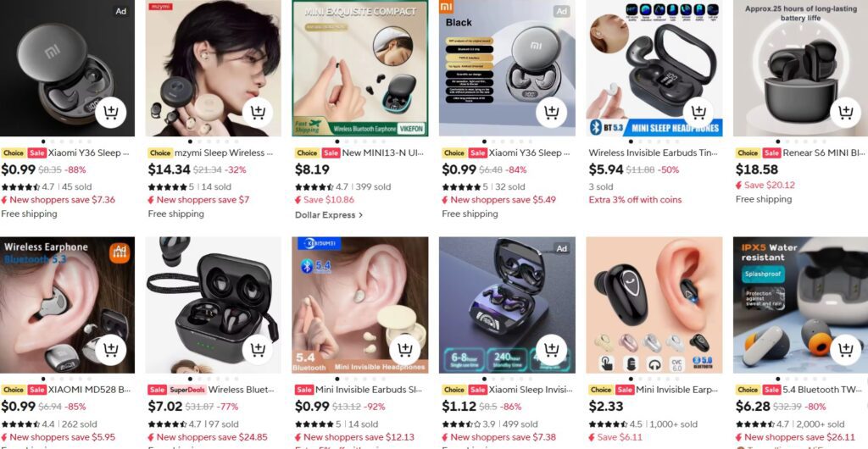Add Xiaomi Sleep Invisible $1.12 to cart

pos(551,350)
